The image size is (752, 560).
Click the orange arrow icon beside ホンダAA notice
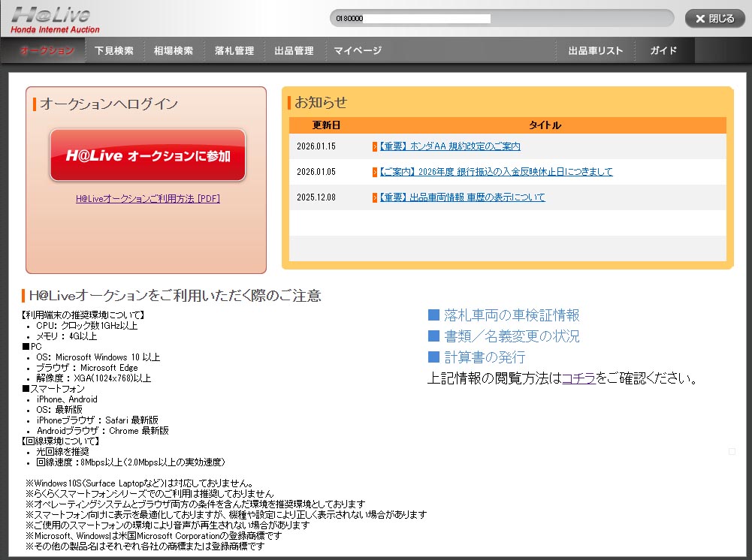point(375,146)
